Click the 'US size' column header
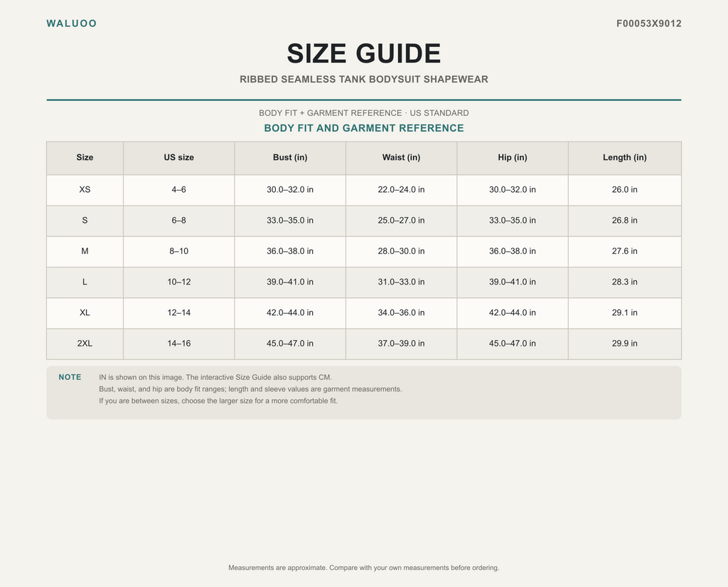728x587 pixels. pyautogui.click(x=178, y=157)
